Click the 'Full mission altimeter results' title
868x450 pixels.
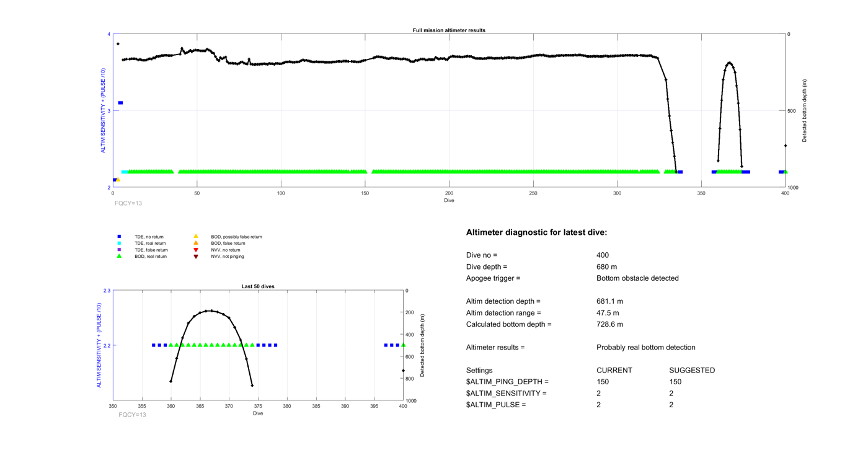coord(449,30)
